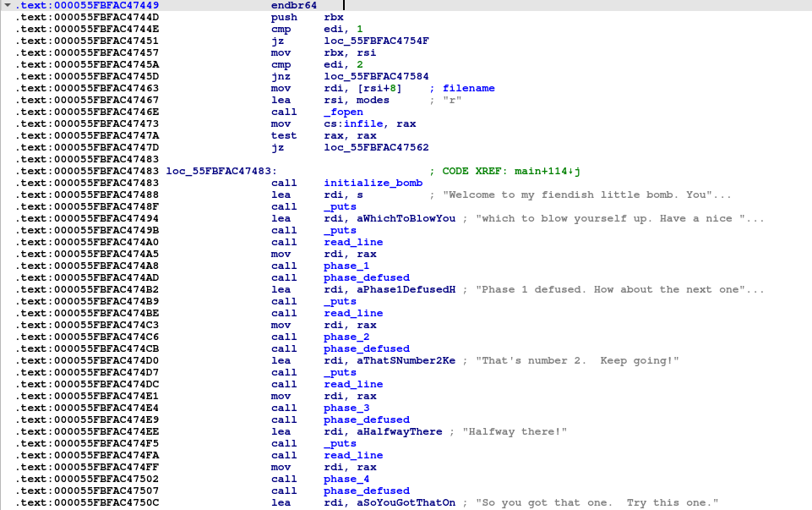Select read_line call at address 474A0
This screenshot has width=812, height=510.
(353, 242)
